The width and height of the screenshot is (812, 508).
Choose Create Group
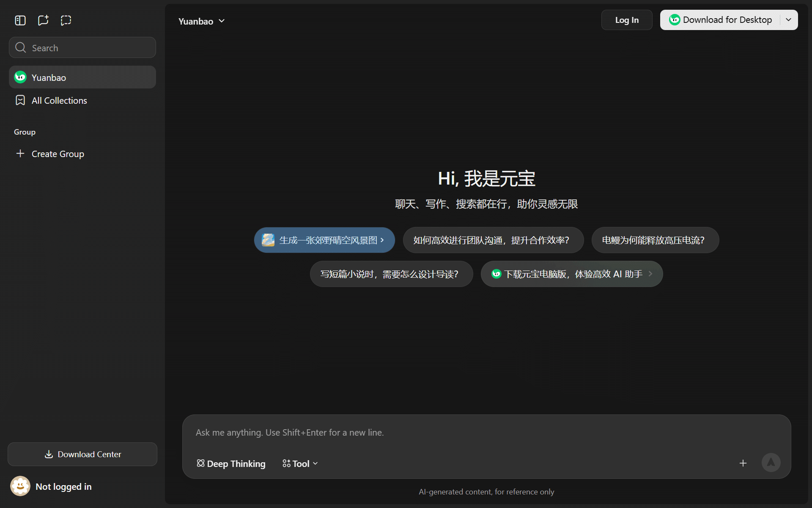pos(82,154)
